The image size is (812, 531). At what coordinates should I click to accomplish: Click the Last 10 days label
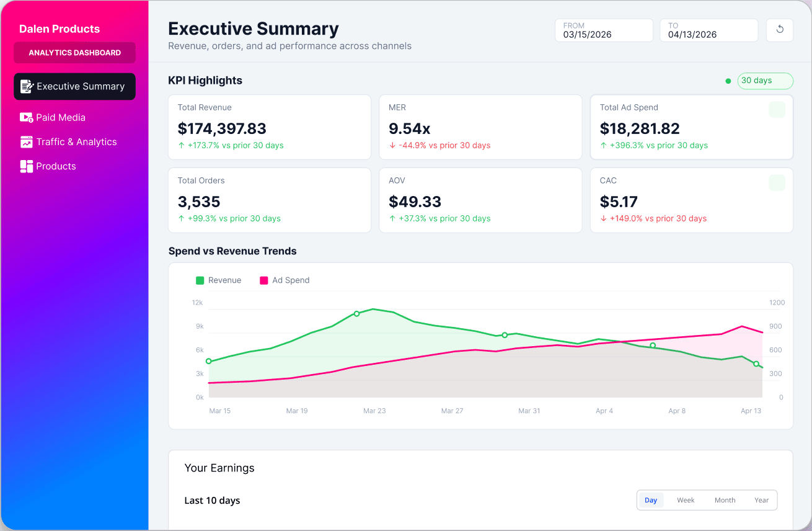pos(212,501)
